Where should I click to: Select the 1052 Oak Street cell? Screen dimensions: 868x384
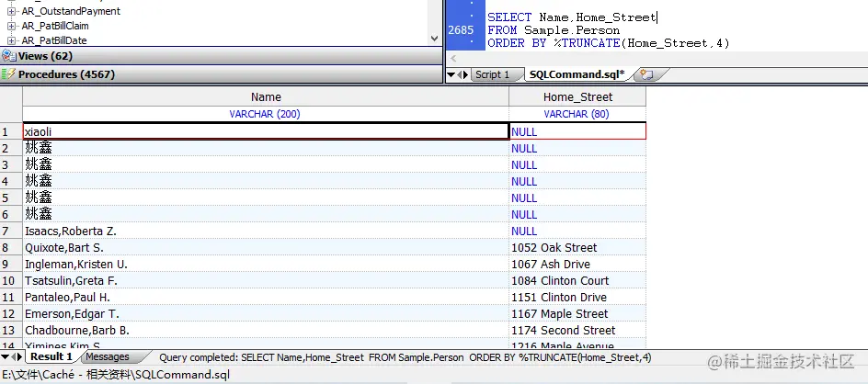577,247
